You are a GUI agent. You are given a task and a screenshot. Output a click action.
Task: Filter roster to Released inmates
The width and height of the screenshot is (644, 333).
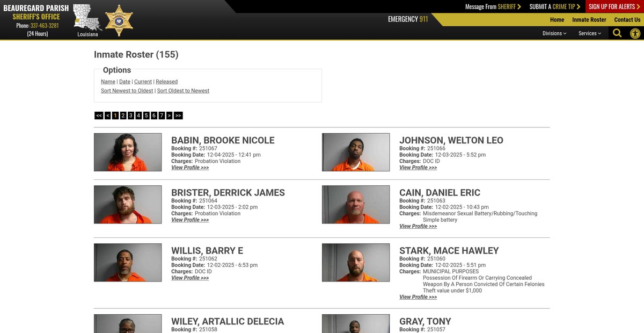click(x=166, y=82)
